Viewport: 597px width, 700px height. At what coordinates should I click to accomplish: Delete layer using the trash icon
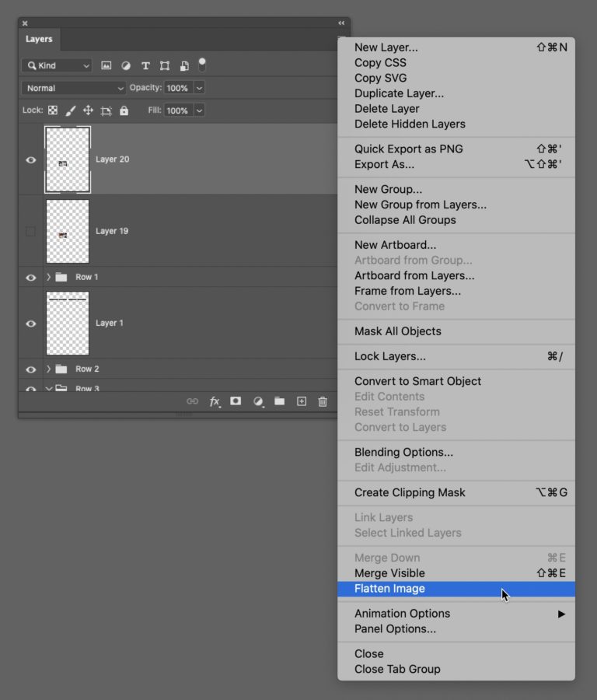point(323,401)
